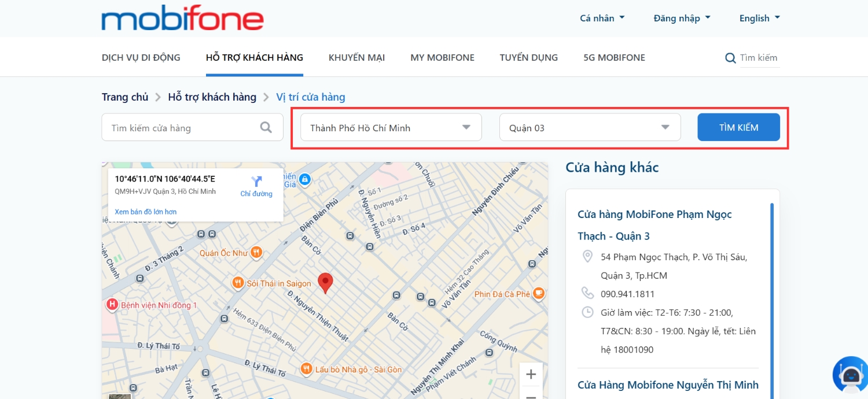The height and width of the screenshot is (399, 868).
Task: Click the store list blue scrollbar
Action: pos(771,301)
